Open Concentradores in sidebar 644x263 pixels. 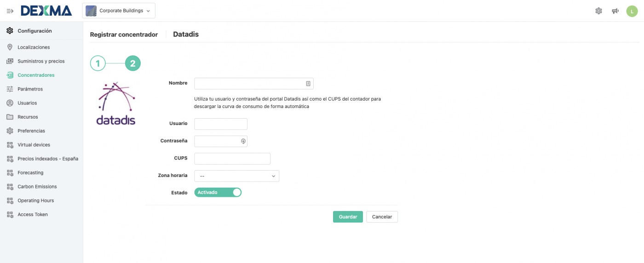36,75
